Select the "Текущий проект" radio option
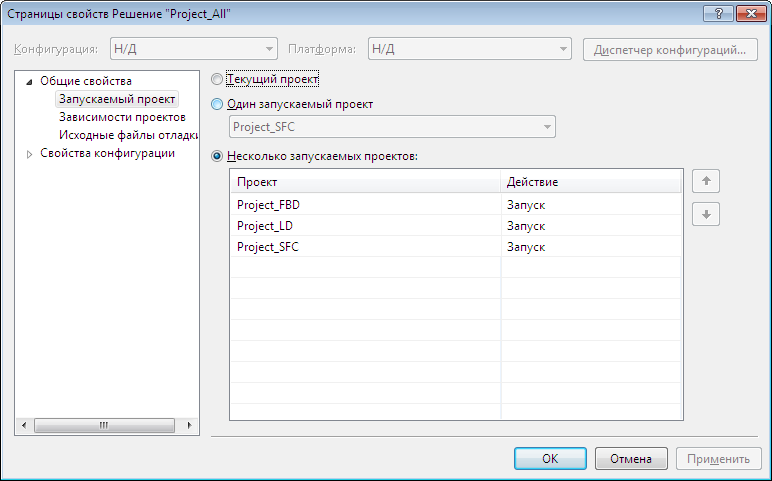 tap(218, 78)
